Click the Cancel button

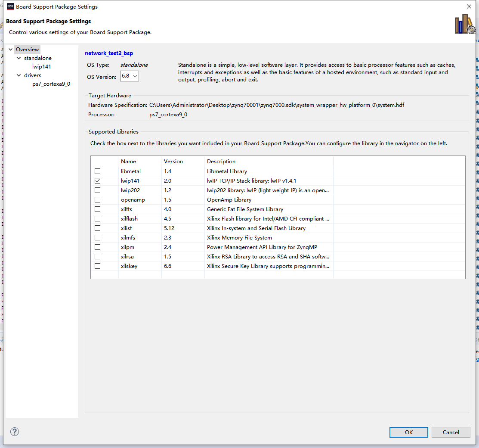tap(451, 432)
